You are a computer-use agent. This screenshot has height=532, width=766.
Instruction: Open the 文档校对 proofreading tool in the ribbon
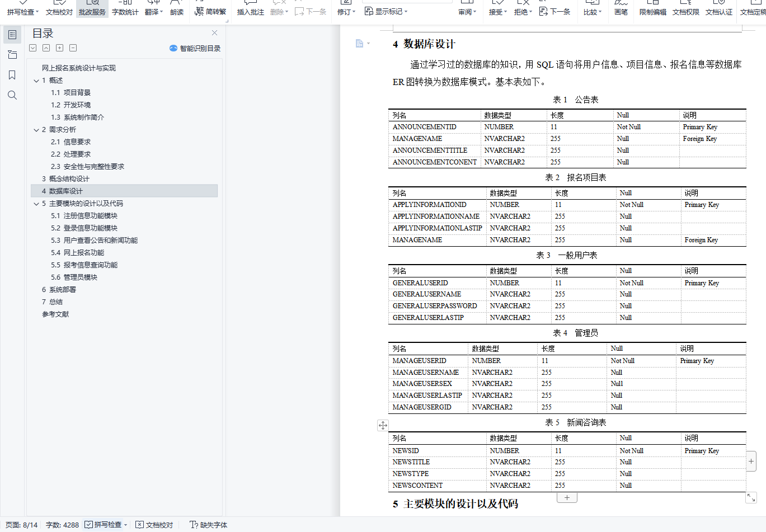tap(59, 8)
